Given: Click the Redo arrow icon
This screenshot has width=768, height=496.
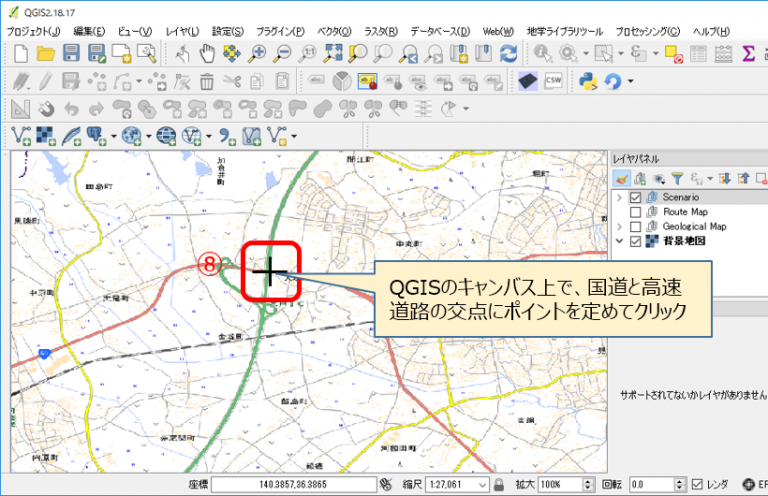Looking at the screenshot, I should (x=96, y=109).
